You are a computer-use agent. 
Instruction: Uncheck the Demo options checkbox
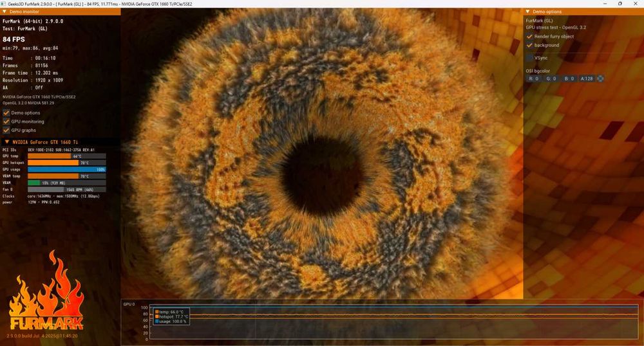[6, 113]
